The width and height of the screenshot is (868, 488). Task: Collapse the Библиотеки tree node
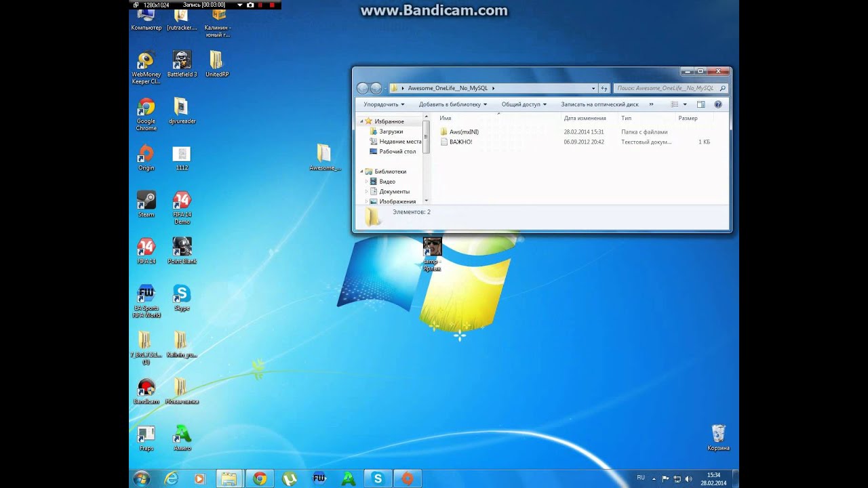[x=361, y=171]
